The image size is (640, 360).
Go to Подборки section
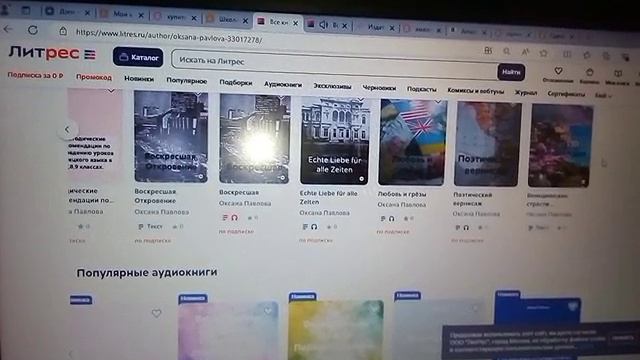tap(236, 82)
